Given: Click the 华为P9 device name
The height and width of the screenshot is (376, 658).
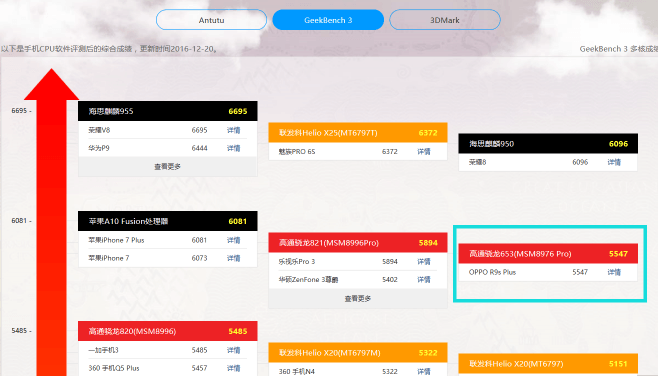Looking at the screenshot, I should pos(99,148).
